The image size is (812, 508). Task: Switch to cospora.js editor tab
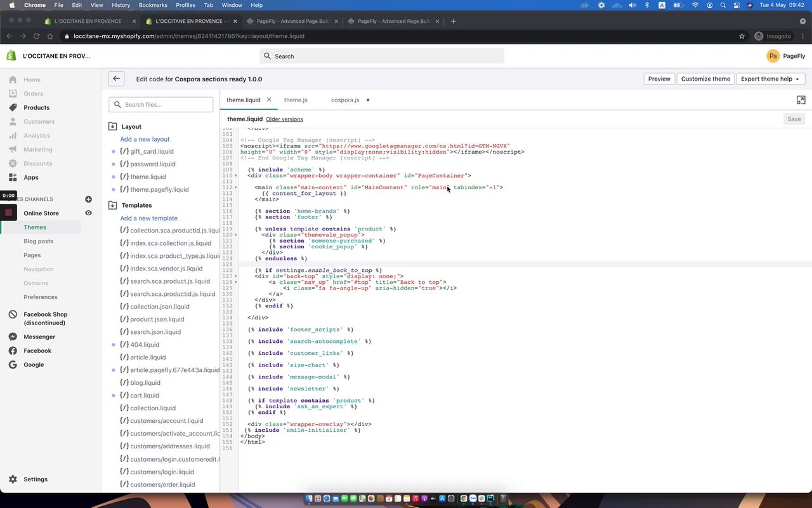(x=345, y=100)
